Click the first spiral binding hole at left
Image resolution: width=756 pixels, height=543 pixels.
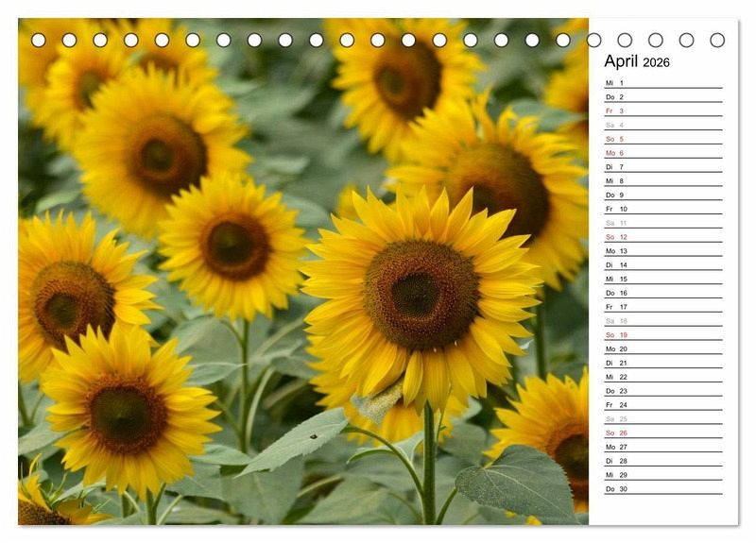click(x=38, y=40)
